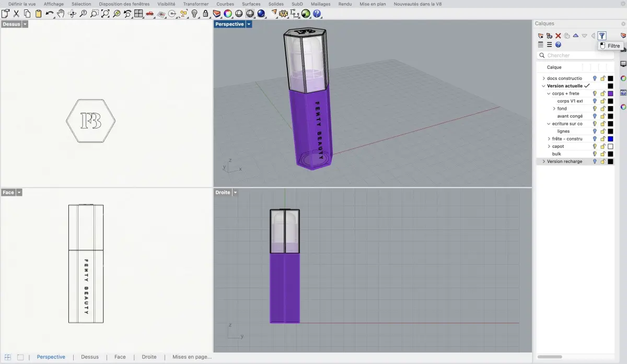
Task: Open the Maillages menu
Action: point(321,4)
